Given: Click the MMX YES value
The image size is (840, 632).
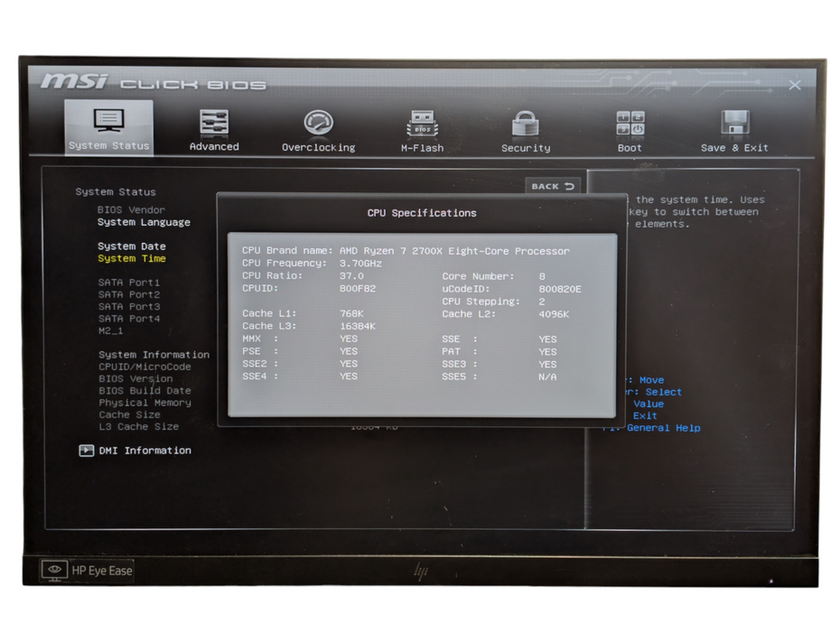Looking at the screenshot, I should (349, 339).
